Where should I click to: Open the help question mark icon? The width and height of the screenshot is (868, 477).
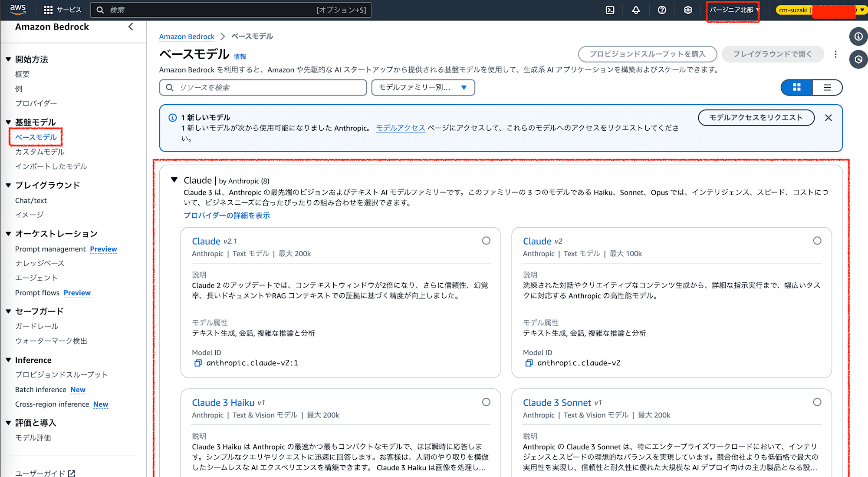(x=662, y=10)
